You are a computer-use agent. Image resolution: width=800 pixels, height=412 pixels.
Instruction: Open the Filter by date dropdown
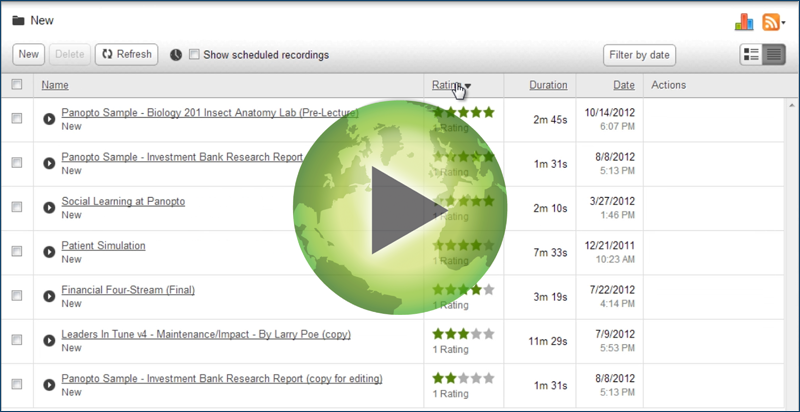[639, 55]
